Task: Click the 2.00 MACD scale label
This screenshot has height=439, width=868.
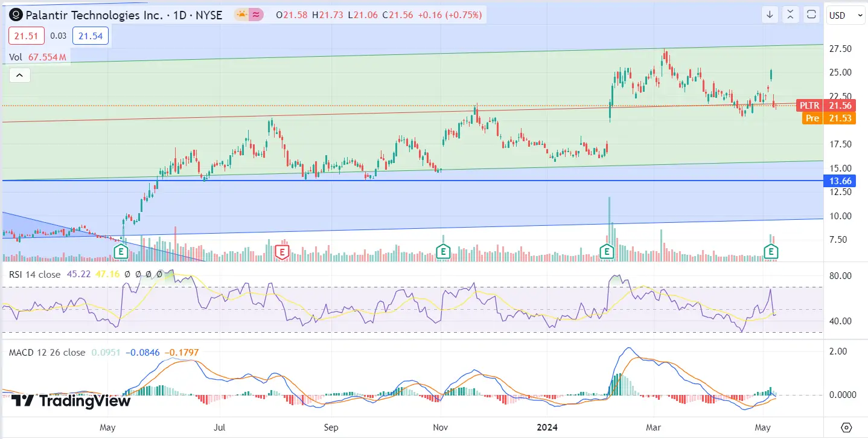Action: click(837, 351)
